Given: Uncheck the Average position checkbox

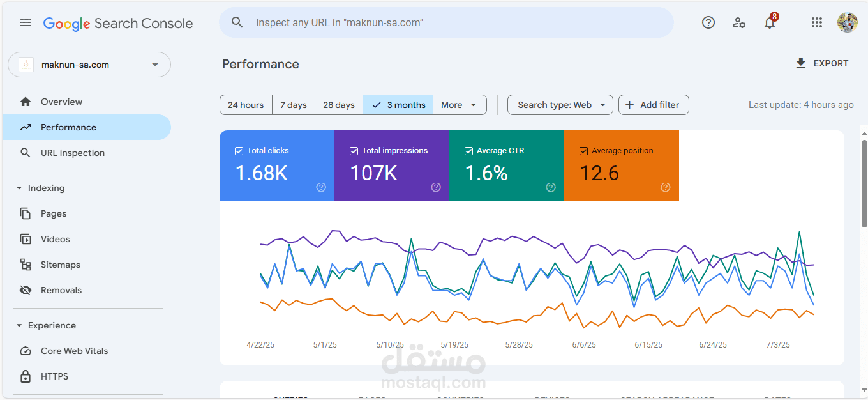Looking at the screenshot, I should coord(583,151).
